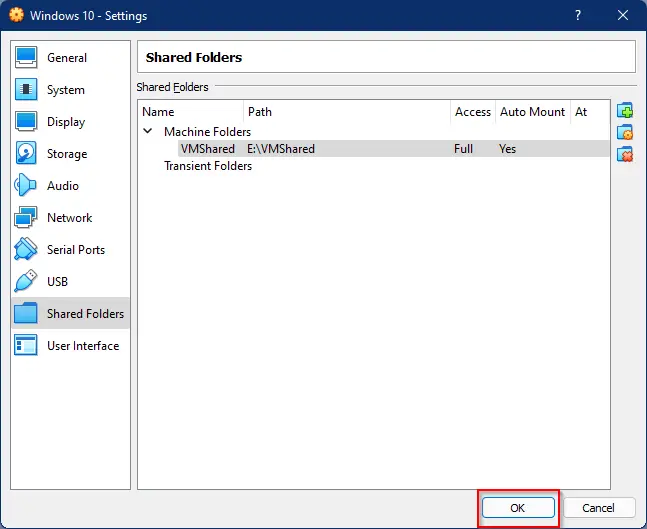Click the Cancel button
647x529 pixels.
598,508
